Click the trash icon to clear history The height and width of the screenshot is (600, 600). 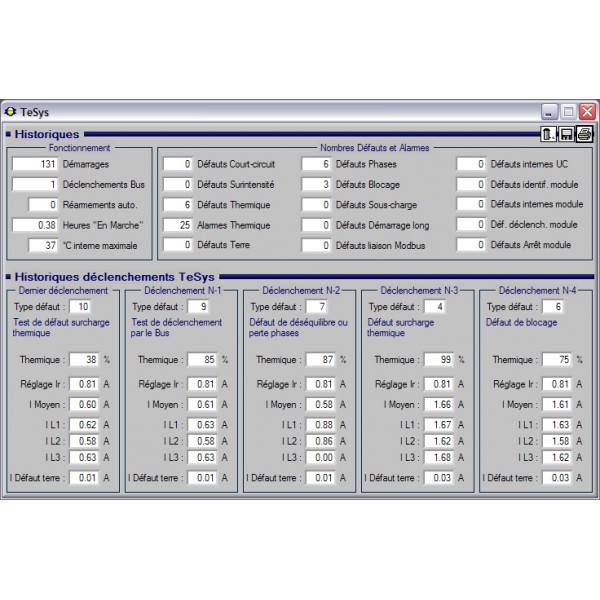click(x=548, y=134)
